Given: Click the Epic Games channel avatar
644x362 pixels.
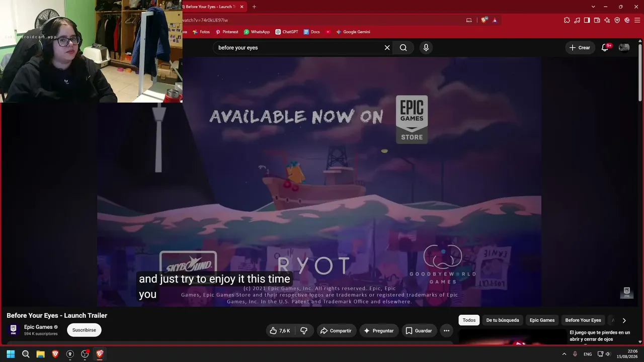Looking at the screenshot, I should point(14,330).
